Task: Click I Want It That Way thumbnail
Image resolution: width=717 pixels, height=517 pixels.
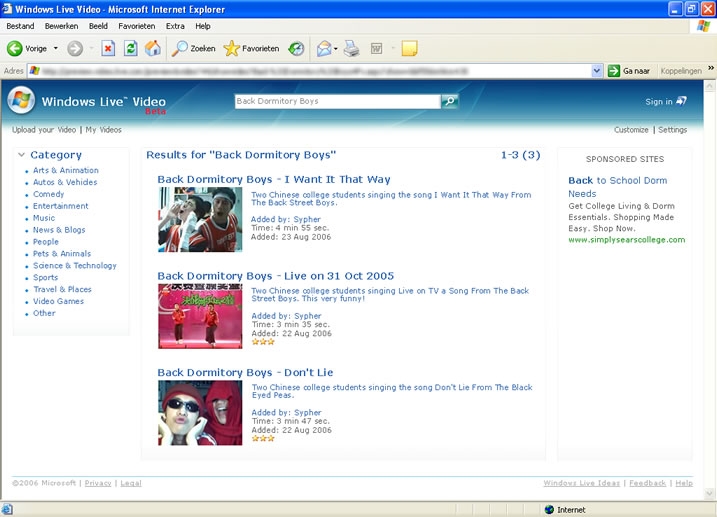Action: (x=200, y=219)
